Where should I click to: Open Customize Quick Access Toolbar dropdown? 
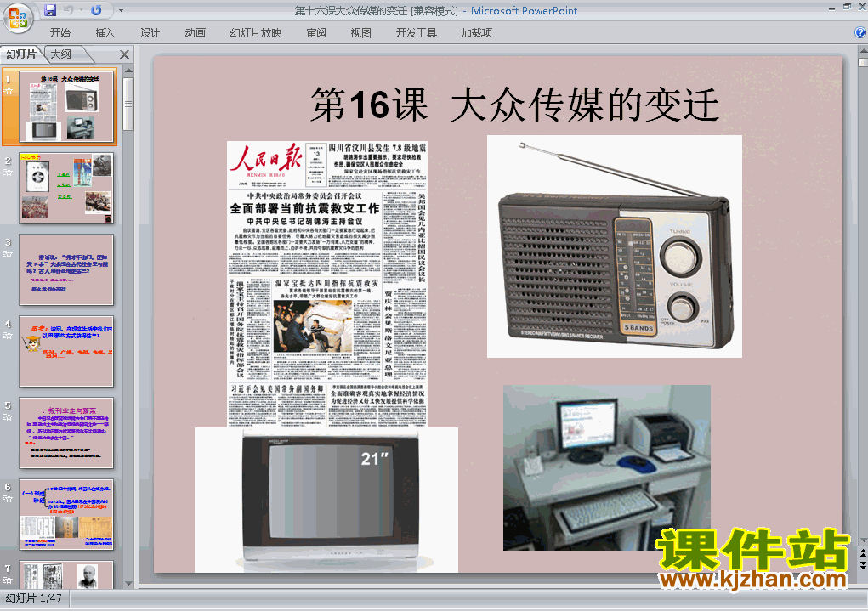click(122, 10)
